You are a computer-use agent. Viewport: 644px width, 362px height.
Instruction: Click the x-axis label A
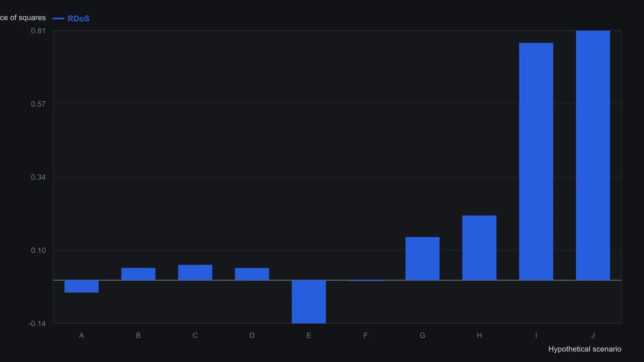coord(81,335)
